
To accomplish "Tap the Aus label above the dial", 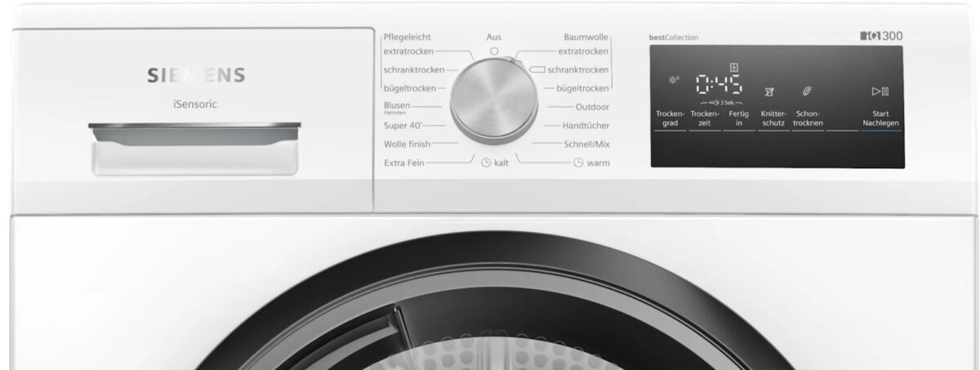I will 494,37.
